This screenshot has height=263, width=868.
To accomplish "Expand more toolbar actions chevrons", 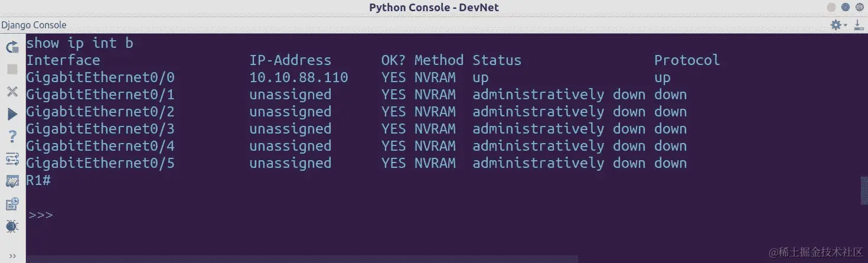I will click(x=12, y=255).
